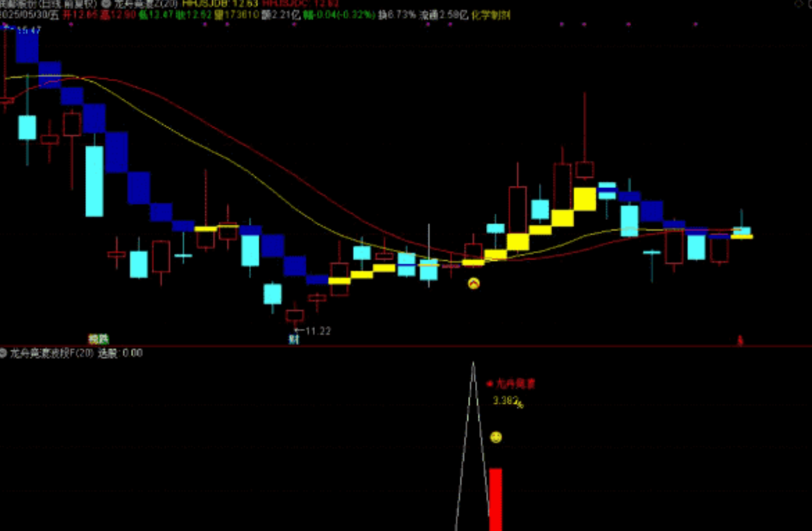Click the white spike peak in the sub-chart
The height and width of the screenshot is (531, 812).
click(473, 365)
